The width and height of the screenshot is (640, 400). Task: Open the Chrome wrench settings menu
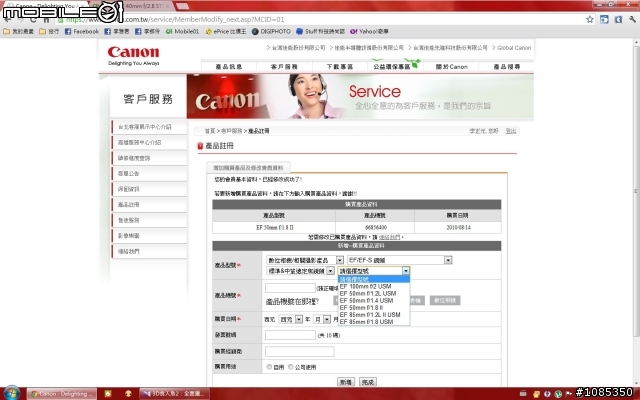(632, 19)
